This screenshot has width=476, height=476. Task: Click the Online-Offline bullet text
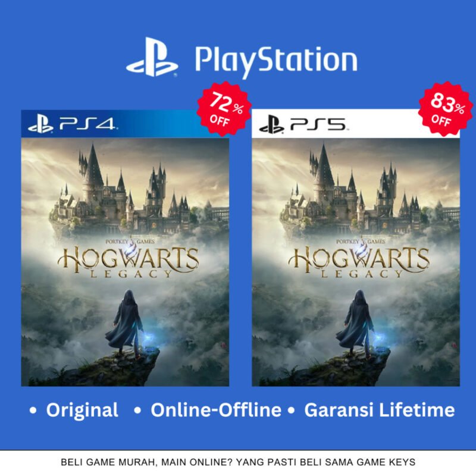coord(216,410)
